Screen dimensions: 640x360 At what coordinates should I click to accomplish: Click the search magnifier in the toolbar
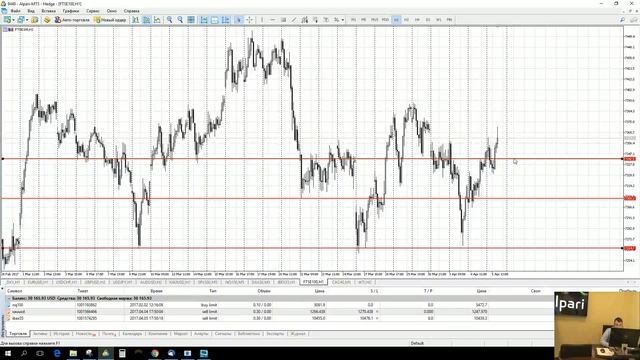point(622,20)
